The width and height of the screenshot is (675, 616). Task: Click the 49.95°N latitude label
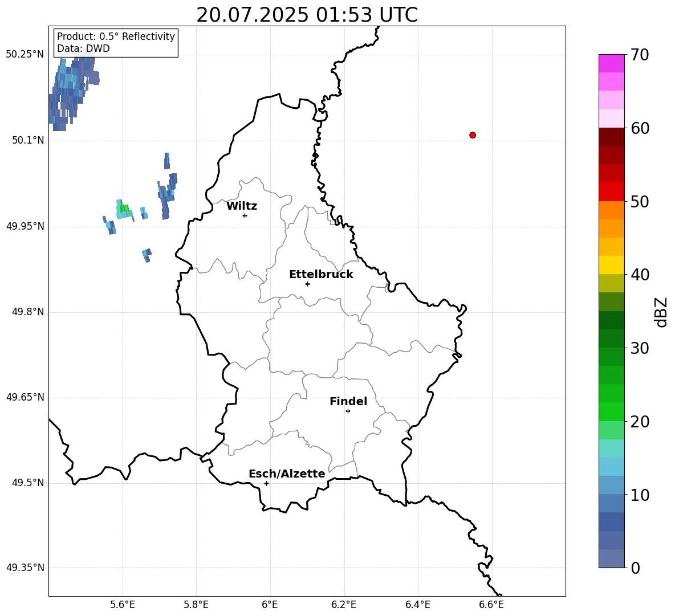pyautogui.click(x=25, y=226)
